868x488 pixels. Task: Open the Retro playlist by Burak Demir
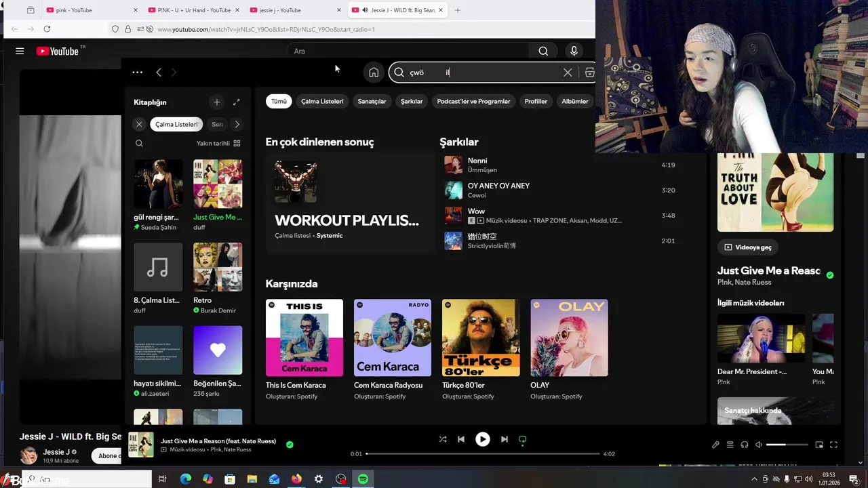[x=218, y=279]
